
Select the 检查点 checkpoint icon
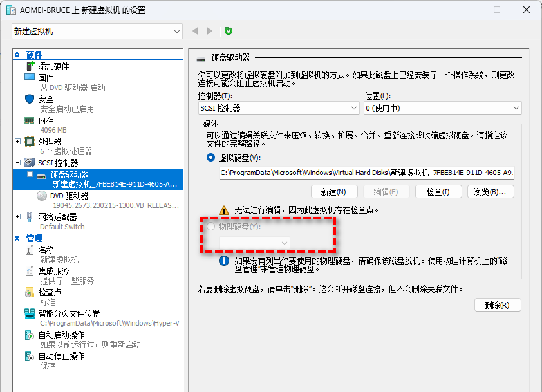[x=30, y=293]
